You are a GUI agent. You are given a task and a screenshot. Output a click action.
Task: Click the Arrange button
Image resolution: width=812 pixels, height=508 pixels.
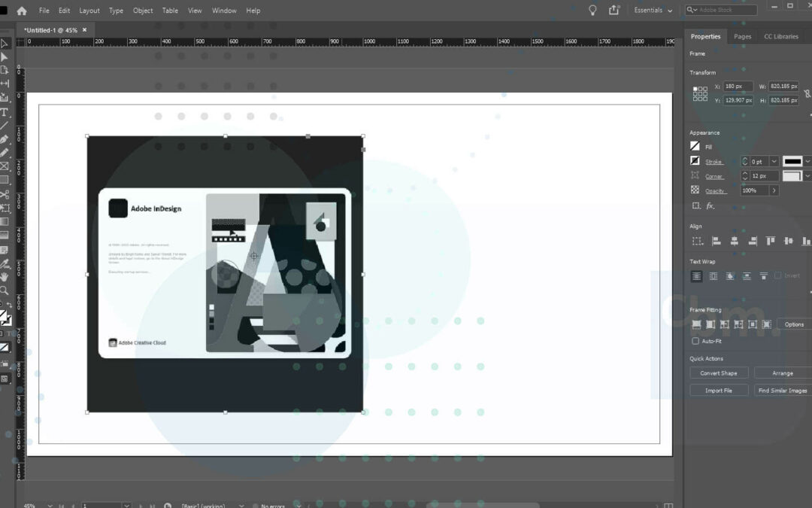[783, 373]
